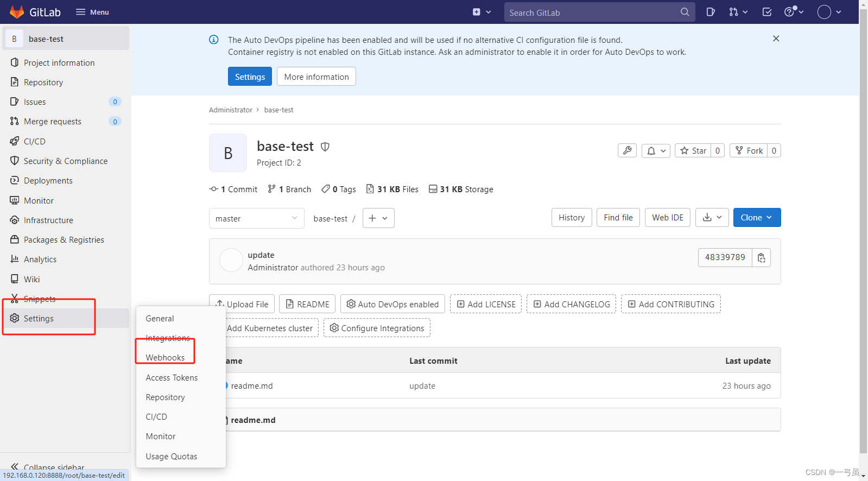Click the Find file button
Screen dimensions: 868x481
click(618, 217)
